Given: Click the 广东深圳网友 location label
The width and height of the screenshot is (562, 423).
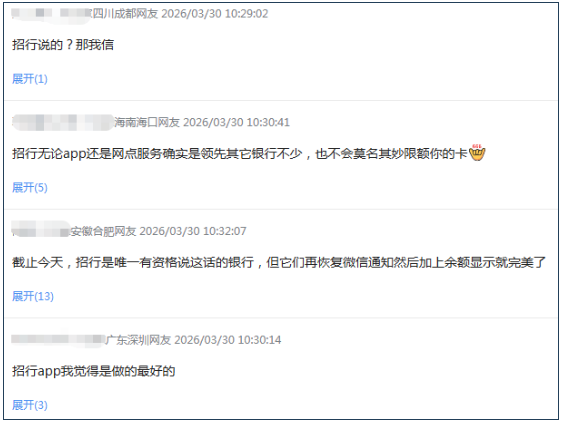Looking at the screenshot, I should [x=138, y=339].
